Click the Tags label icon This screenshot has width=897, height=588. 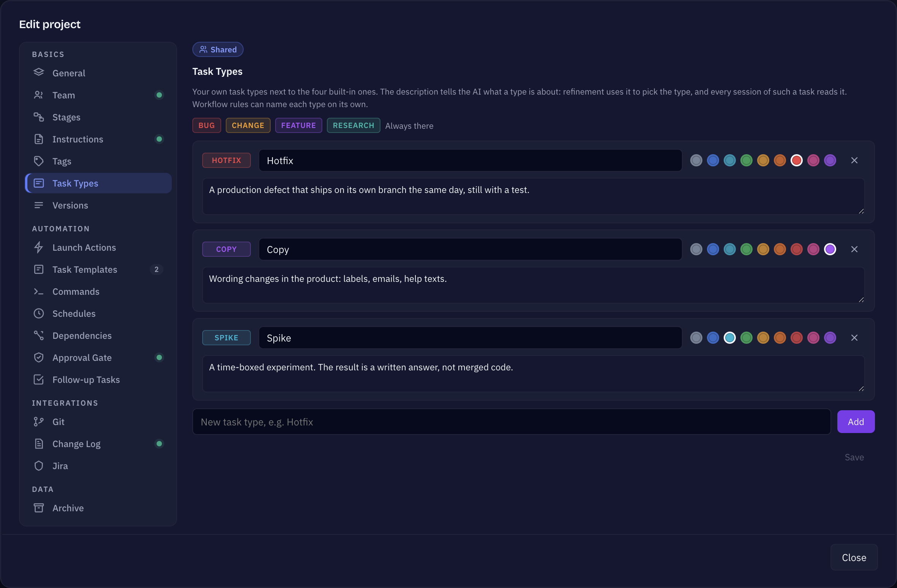coord(38,161)
